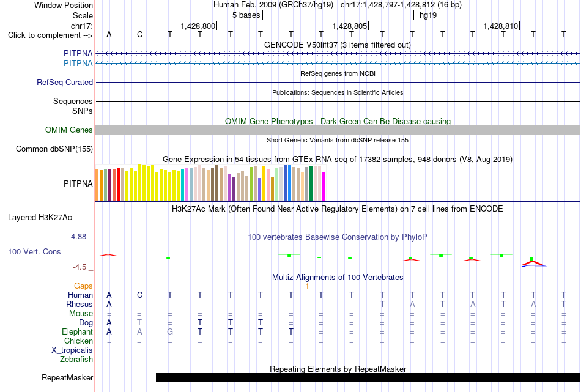The image size is (581, 392).
Task: Select the Mouse alignment row label
Action: [x=81, y=314]
